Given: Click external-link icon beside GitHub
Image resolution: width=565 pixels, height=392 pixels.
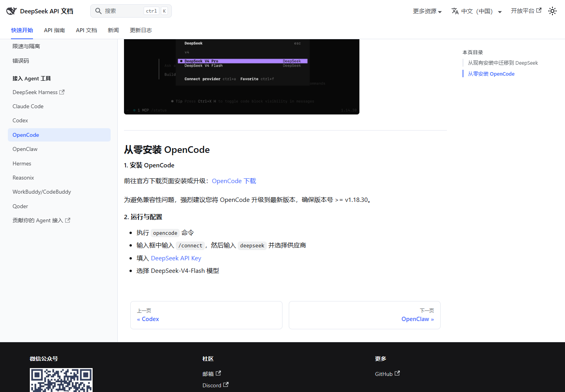Looking at the screenshot, I should click(397, 373).
